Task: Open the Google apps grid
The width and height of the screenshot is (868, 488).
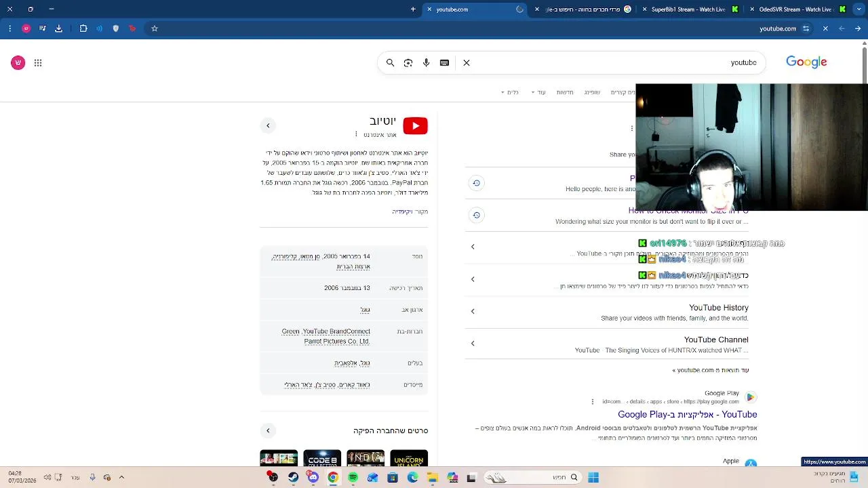Action: pos(38,62)
